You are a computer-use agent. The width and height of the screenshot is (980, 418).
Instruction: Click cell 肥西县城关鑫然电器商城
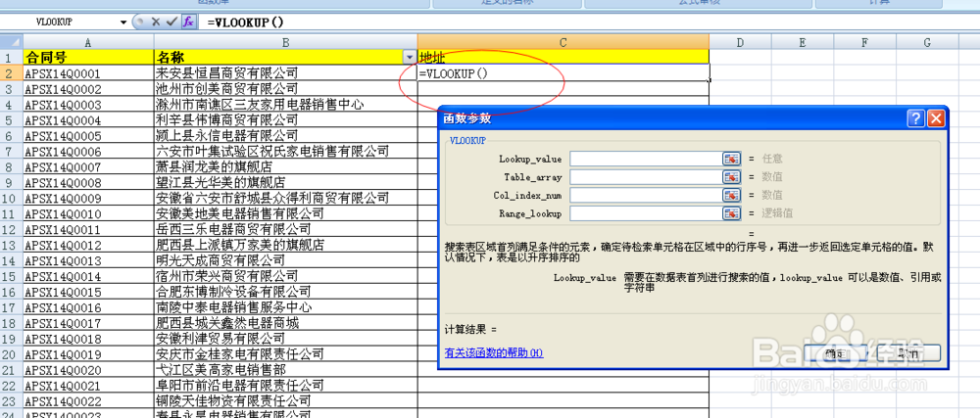[x=285, y=323]
